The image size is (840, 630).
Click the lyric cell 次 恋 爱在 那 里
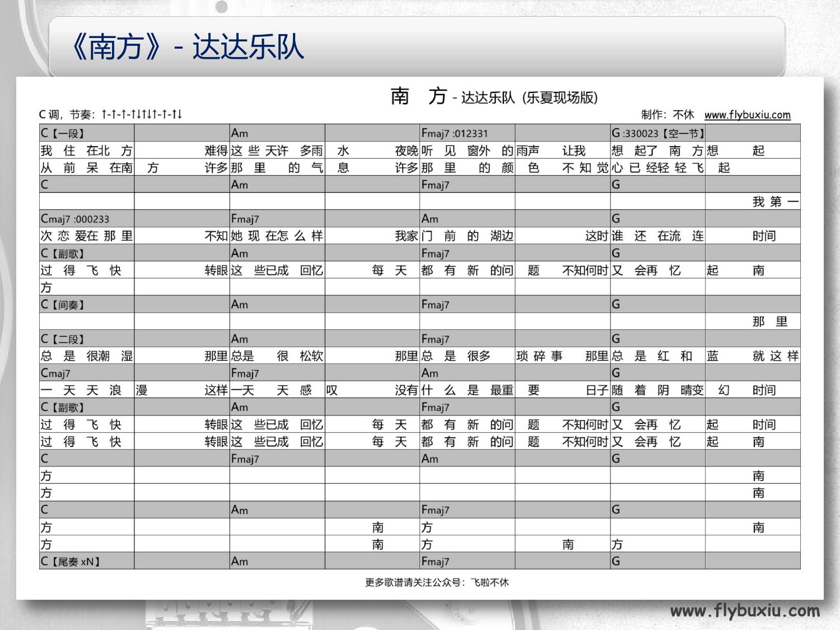point(86,236)
